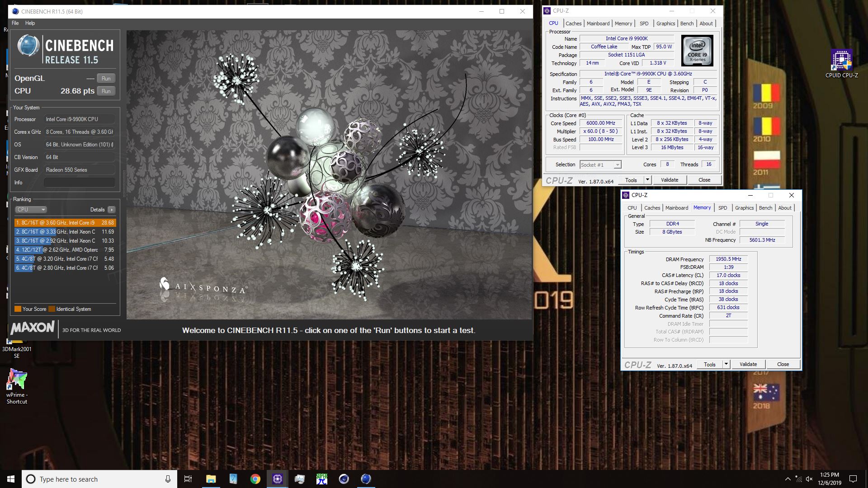Open the Help menu in Cinebench
Image resolution: width=868 pixels, height=488 pixels.
click(30, 23)
